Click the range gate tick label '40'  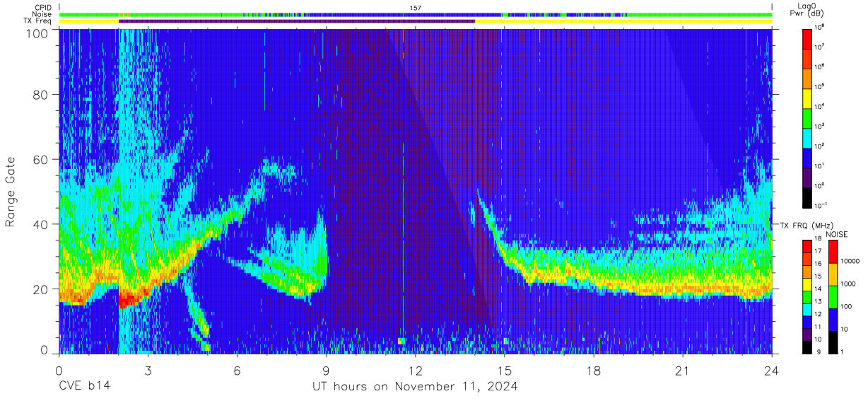click(40, 224)
